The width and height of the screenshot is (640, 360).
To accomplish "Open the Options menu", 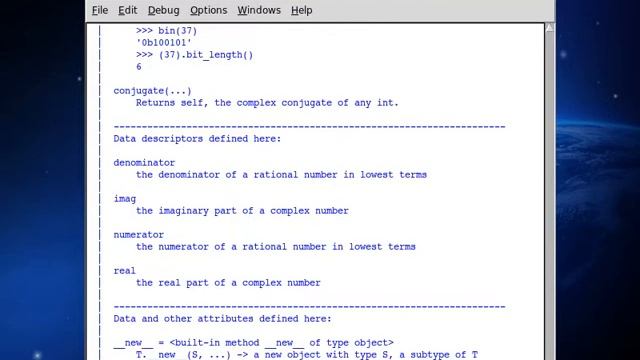I will 208,10.
